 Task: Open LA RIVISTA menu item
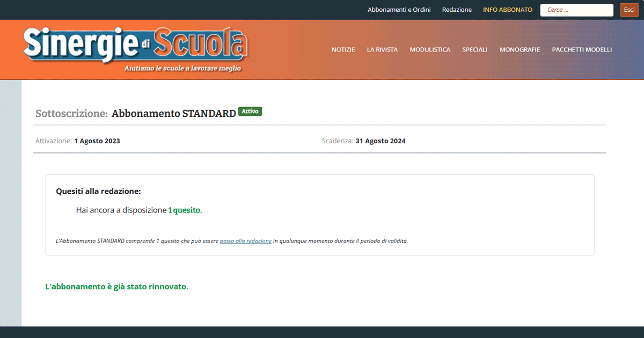382,49
